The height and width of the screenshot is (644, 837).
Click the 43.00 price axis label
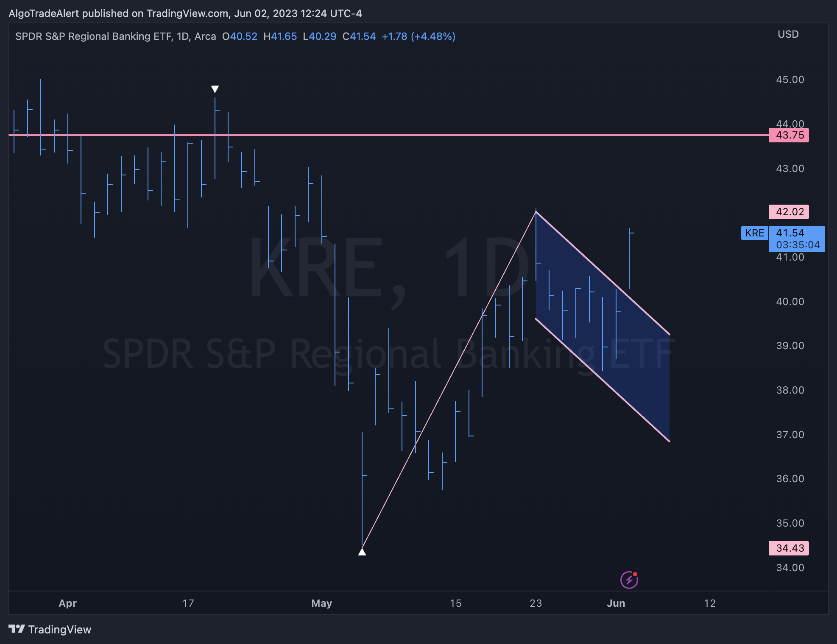(x=790, y=169)
